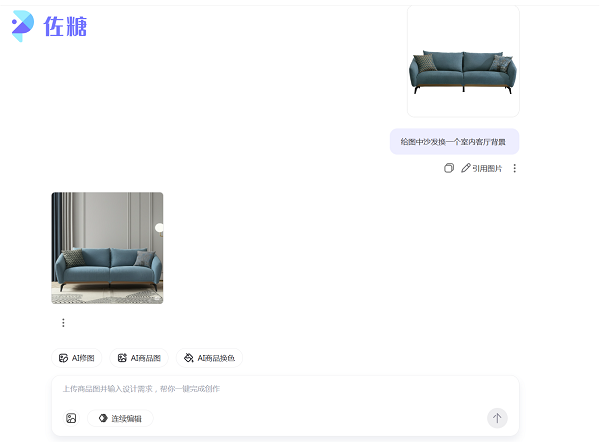Open the uploaded sofa image on white background
The image size is (600, 442).
463,61
